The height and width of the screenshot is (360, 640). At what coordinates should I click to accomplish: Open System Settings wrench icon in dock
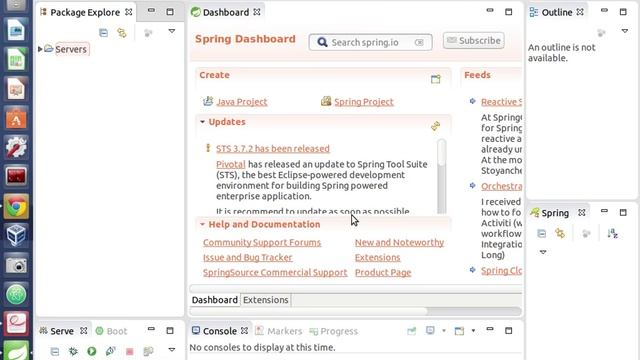click(16, 147)
